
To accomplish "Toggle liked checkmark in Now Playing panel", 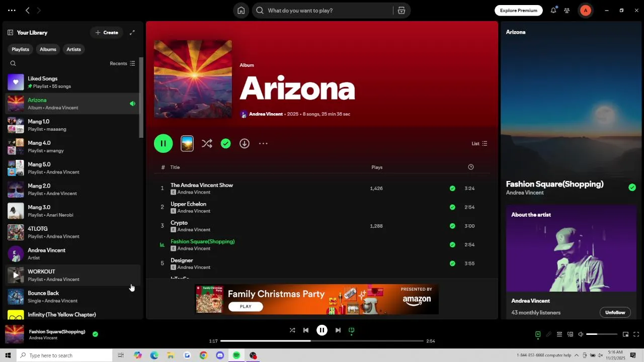I will (x=632, y=188).
